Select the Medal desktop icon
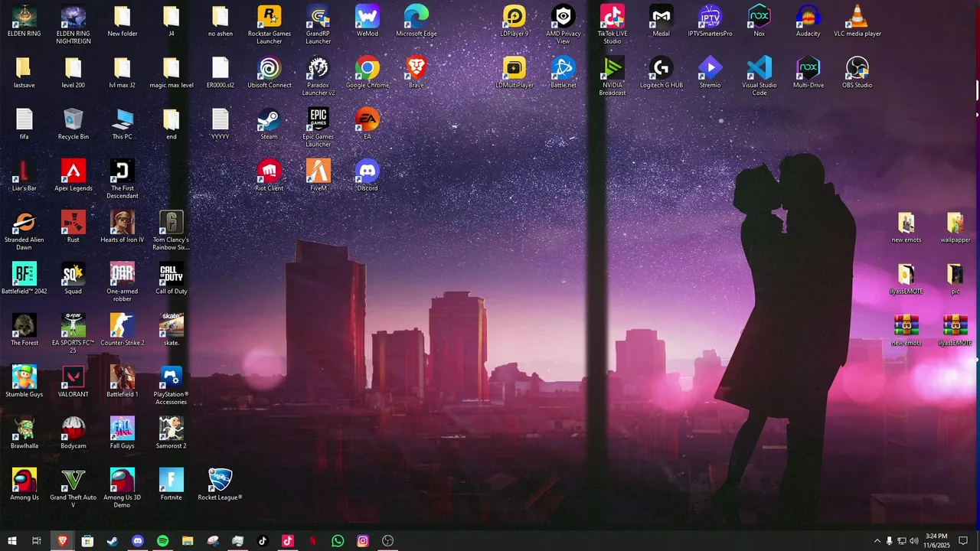 tap(661, 21)
